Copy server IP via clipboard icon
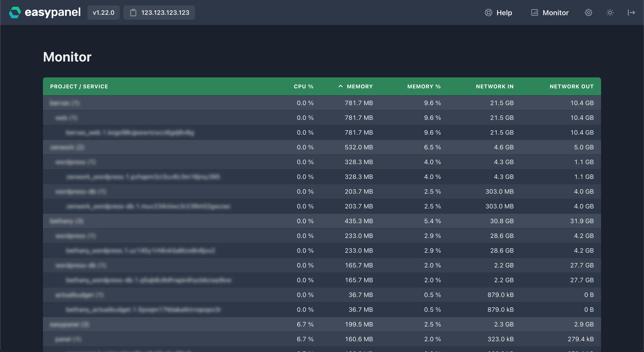This screenshot has height=352, width=644. [133, 13]
